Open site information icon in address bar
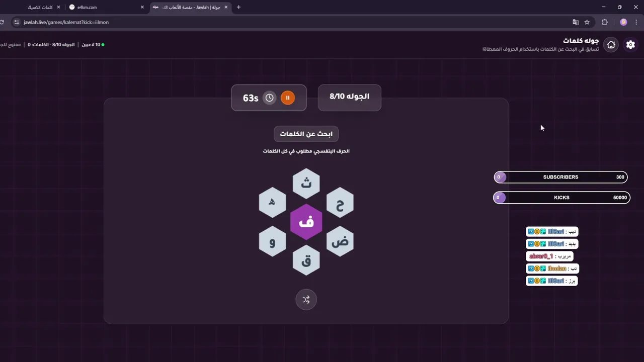Image resolution: width=644 pixels, height=362 pixels. [16, 22]
